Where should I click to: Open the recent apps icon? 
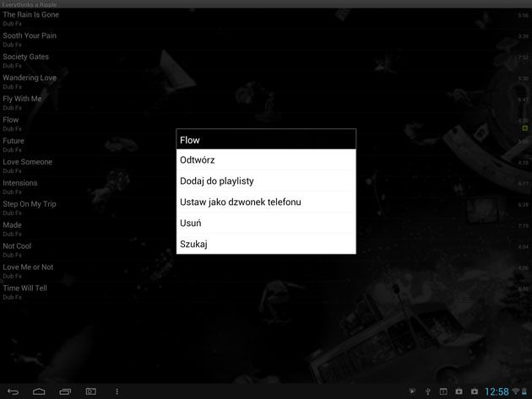65,392
